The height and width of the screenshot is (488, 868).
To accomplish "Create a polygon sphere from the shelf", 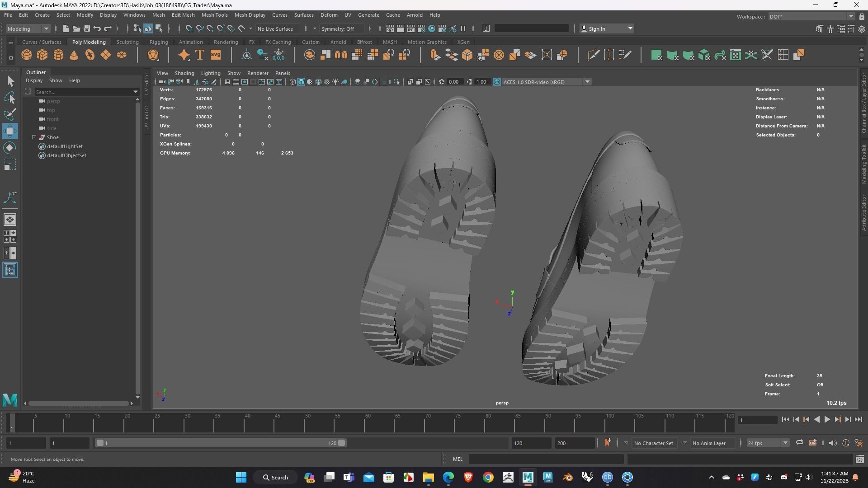I will pyautogui.click(x=26, y=55).
